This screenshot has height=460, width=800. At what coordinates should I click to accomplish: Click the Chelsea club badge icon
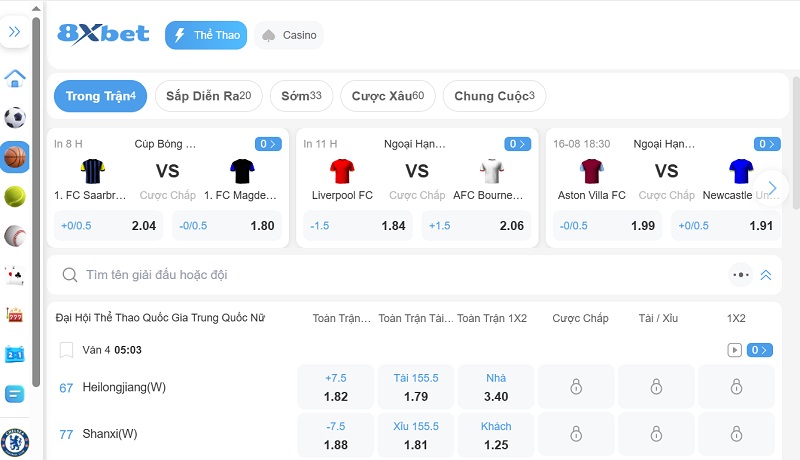tap(15, 441)
